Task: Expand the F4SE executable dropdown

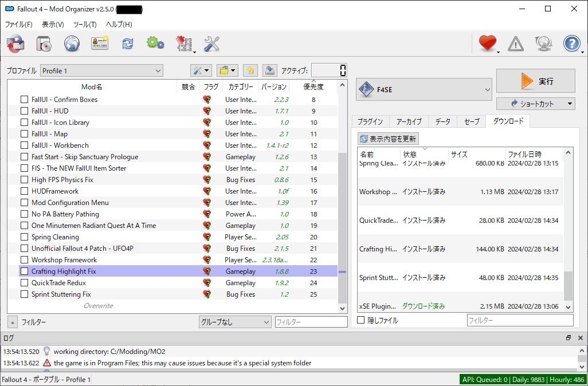Action: click(424, 90)
